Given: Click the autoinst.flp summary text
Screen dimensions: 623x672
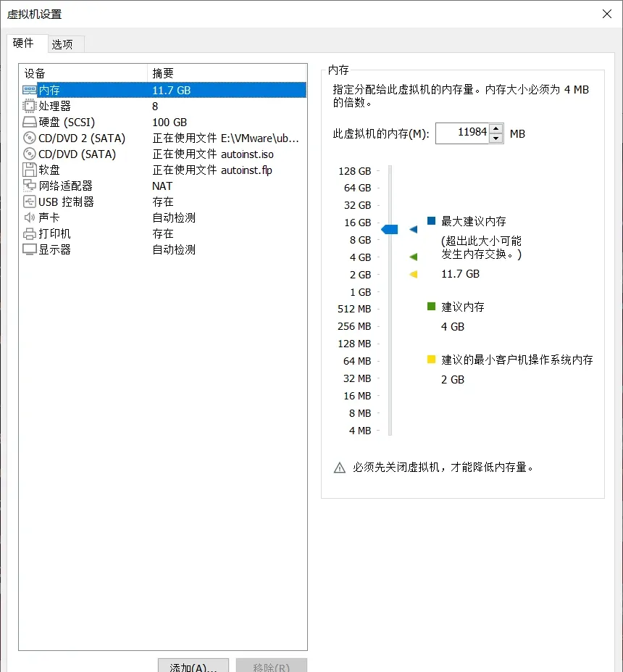Looking at the screenshot, I should tap(246, 170).
